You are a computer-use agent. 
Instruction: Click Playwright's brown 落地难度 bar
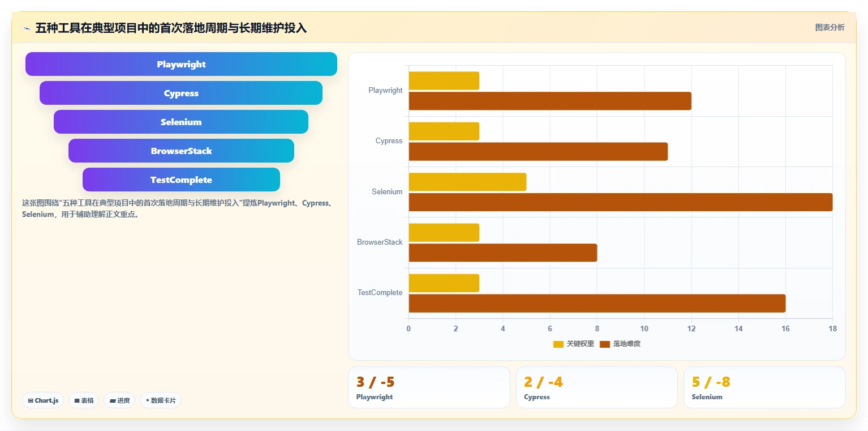coord(550,101)
